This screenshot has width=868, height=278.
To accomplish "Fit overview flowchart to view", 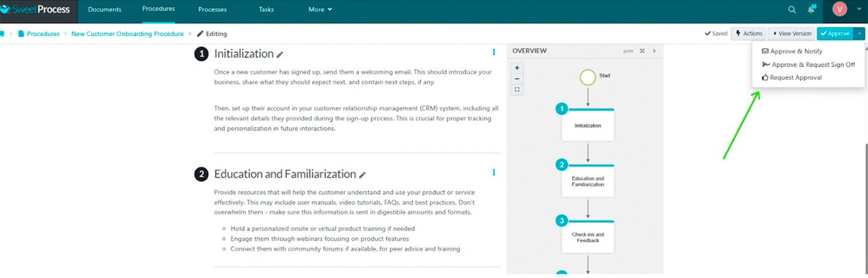I will [517, 90].
